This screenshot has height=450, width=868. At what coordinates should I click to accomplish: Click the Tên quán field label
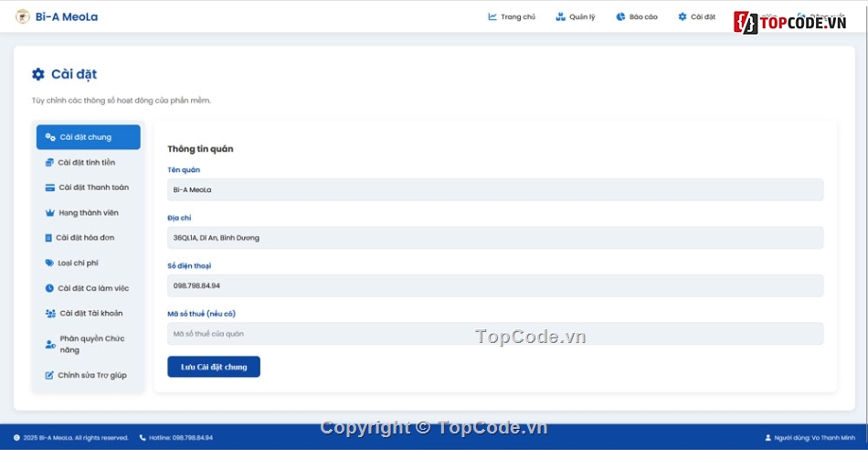[x=184, y=169]
